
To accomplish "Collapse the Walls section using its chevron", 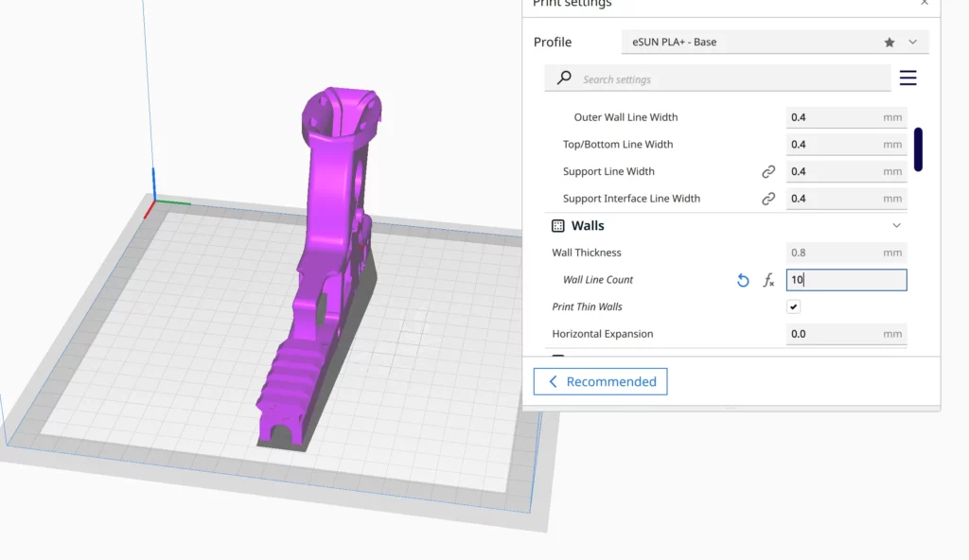I will click(x=896, y=226).
